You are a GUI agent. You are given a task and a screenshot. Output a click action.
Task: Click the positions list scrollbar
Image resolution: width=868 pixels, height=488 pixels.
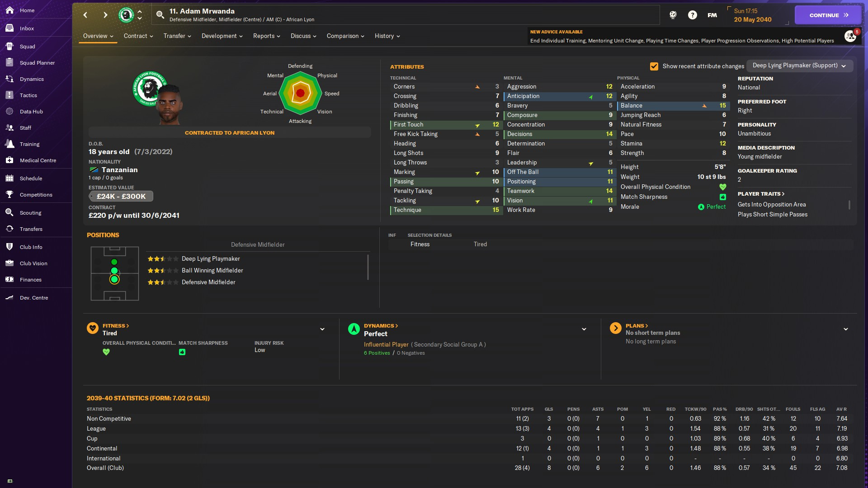(x=368, y=267)
